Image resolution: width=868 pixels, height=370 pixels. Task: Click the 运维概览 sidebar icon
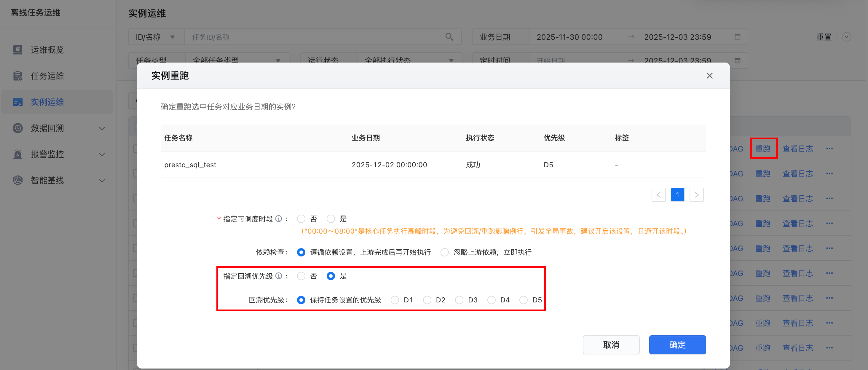click(17, 50)
